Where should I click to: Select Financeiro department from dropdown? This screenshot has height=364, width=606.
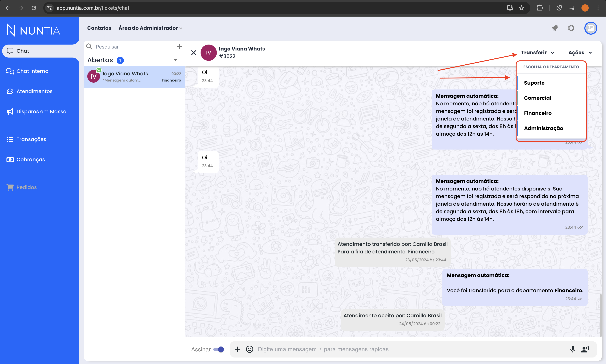tap(538, 113)
